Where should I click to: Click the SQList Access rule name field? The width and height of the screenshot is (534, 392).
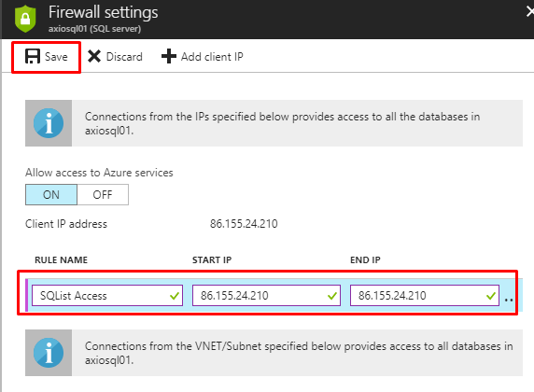point(107,295)
